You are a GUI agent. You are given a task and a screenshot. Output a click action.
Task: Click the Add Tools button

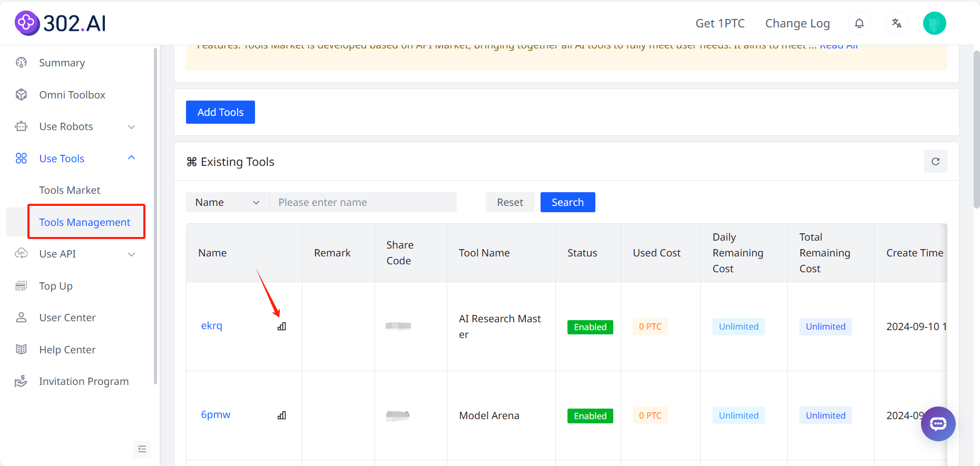click(220, 112)
